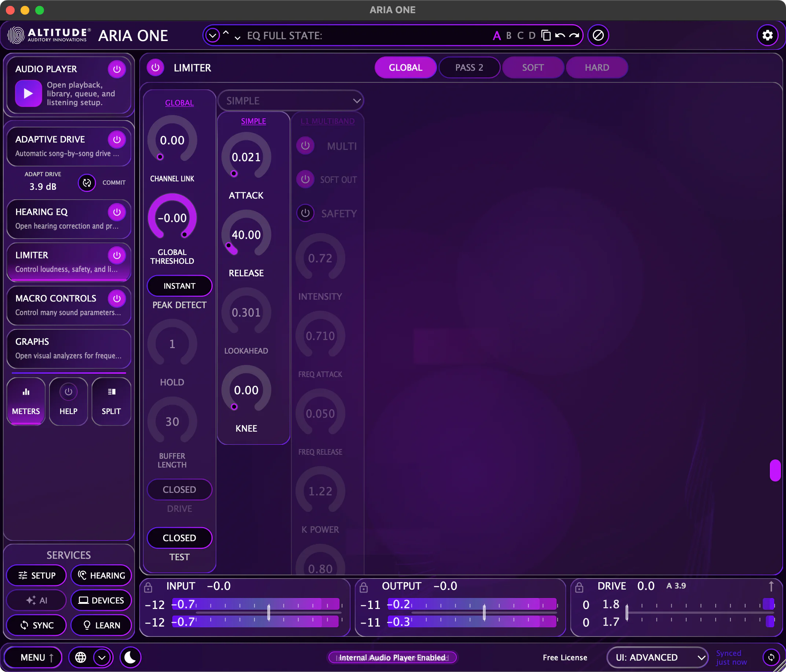Click the Input gain slider handle
Image resolution: width=786 pixels, height=672 pixels.
pos(269,613)
